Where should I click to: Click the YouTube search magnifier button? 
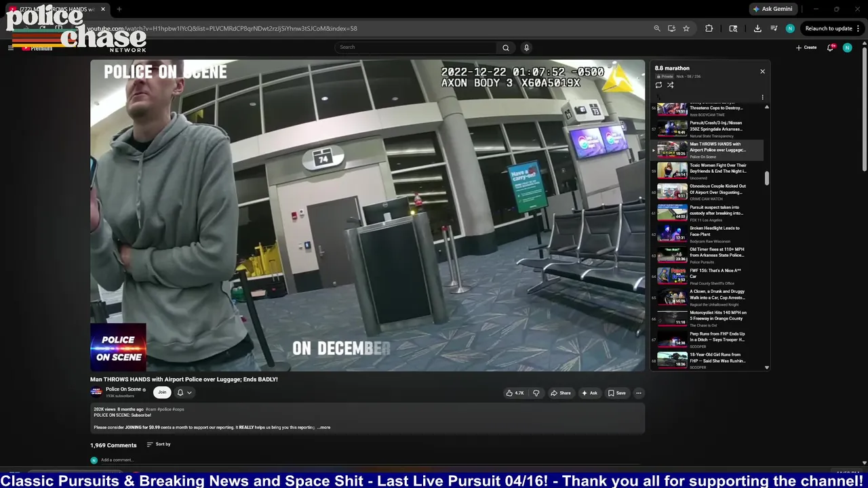pyautogui.click(x=505, y=47)
